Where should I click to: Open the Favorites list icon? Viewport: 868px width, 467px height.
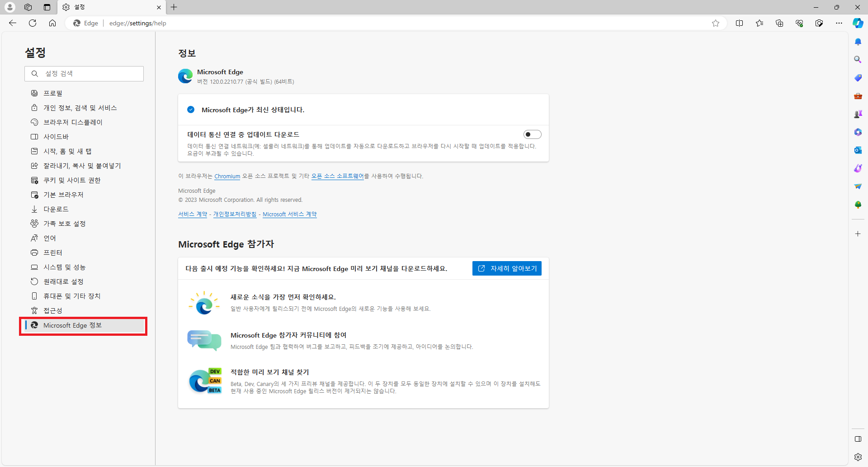click(759, 23)
